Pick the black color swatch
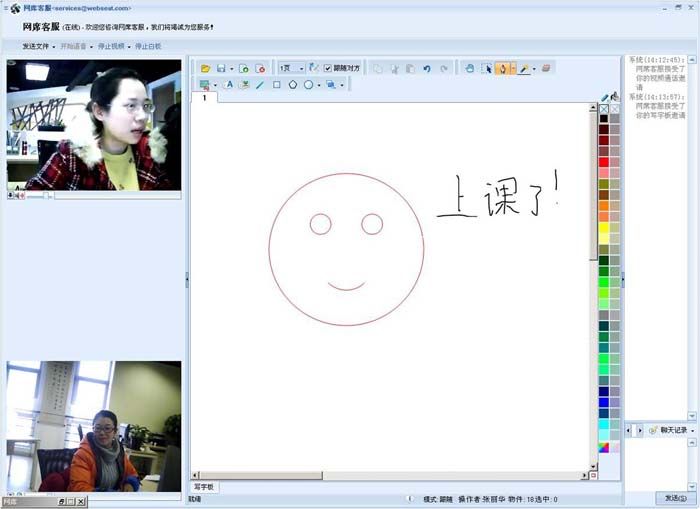 [604, 119]
